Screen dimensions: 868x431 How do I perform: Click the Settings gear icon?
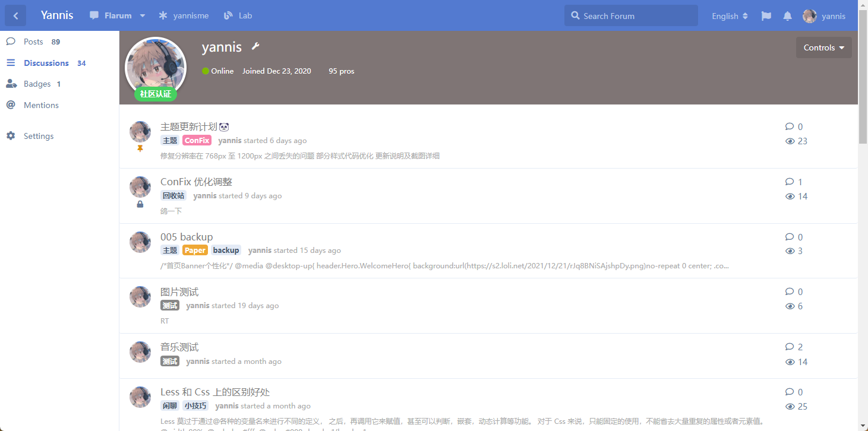pyautogui.click(x=11, y=136)
